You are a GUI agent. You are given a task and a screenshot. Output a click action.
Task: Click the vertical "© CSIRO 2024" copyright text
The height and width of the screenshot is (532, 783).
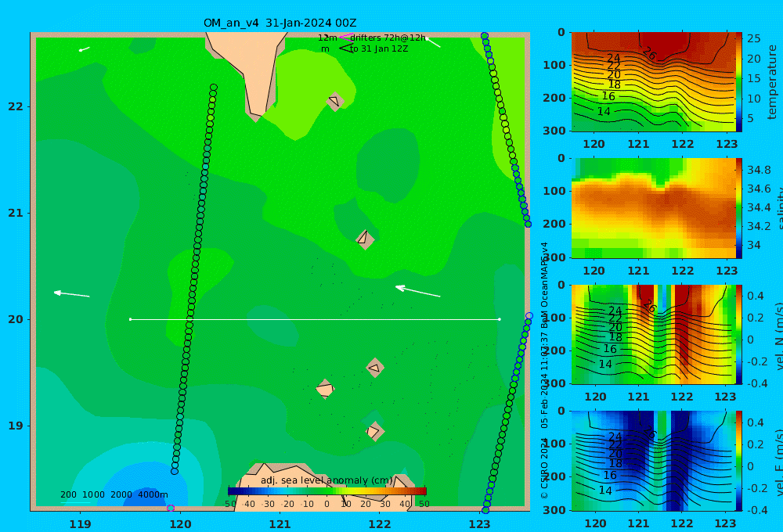[x=544, y=468]
